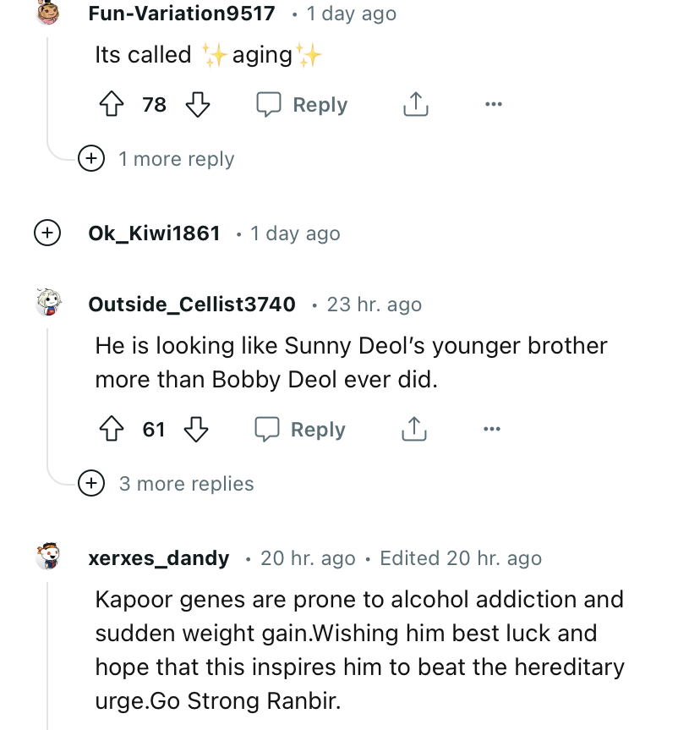Screen dimensions: 700x730
Task: Open Outside_Cellist3740's profile via username
Action: [x=192, y=305]
